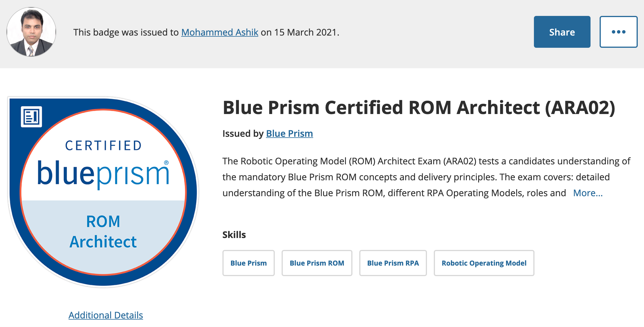Viewport: 644px width, 327px height.
Task: Click the badge title Blue Prism Certified ROM Architect
Action: (x=419, y=107)
